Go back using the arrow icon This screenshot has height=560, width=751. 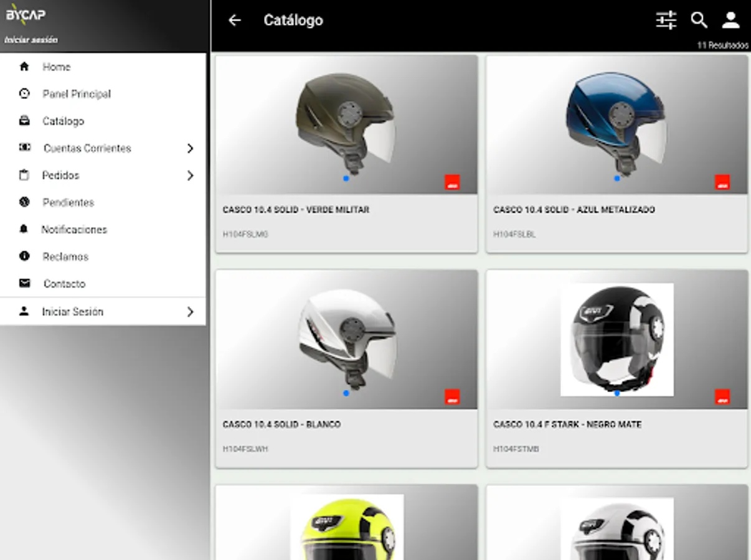[x=234, y=20]
